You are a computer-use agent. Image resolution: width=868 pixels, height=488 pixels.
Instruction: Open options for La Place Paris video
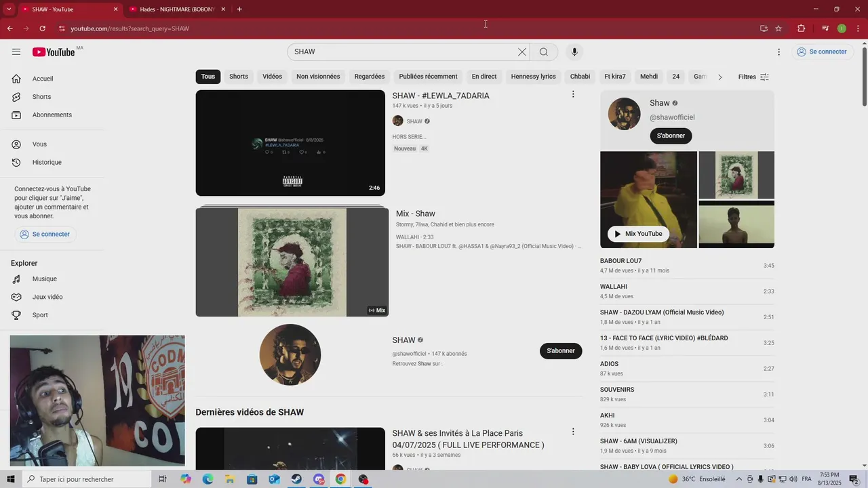click(x=573, y=432)
